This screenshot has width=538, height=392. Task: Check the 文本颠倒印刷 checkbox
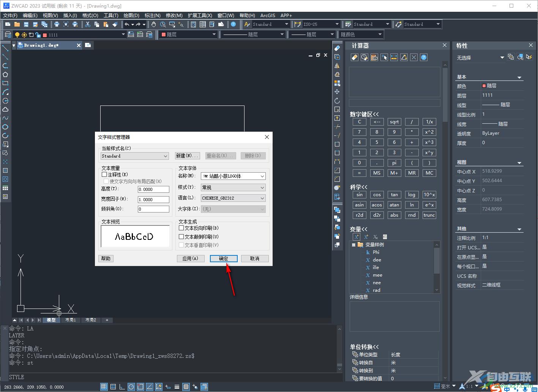[181, 236]
